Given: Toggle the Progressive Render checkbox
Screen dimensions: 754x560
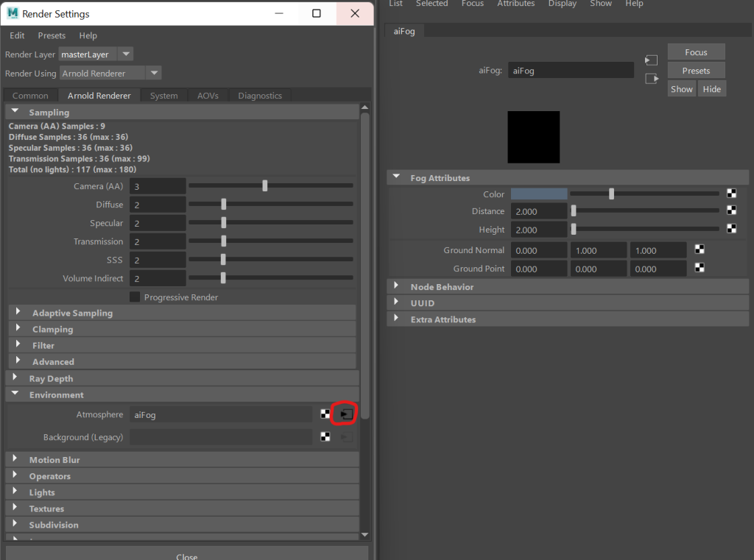Looking at the screenshot, I should point(135,297).
